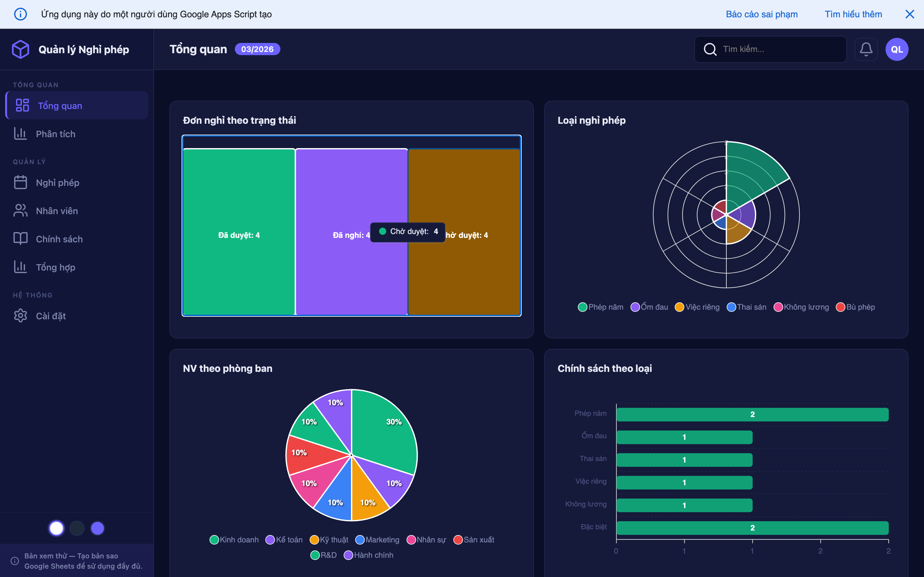The image size is (924, 577).
Task: Toggle the Bù phép legend entry
Action: click(855, 306)
